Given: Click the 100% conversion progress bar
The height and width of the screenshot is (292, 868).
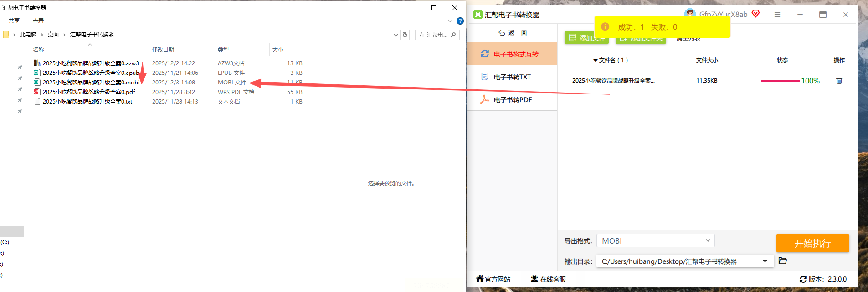Looking at the screenshot, I should click(x=780, y=81).
